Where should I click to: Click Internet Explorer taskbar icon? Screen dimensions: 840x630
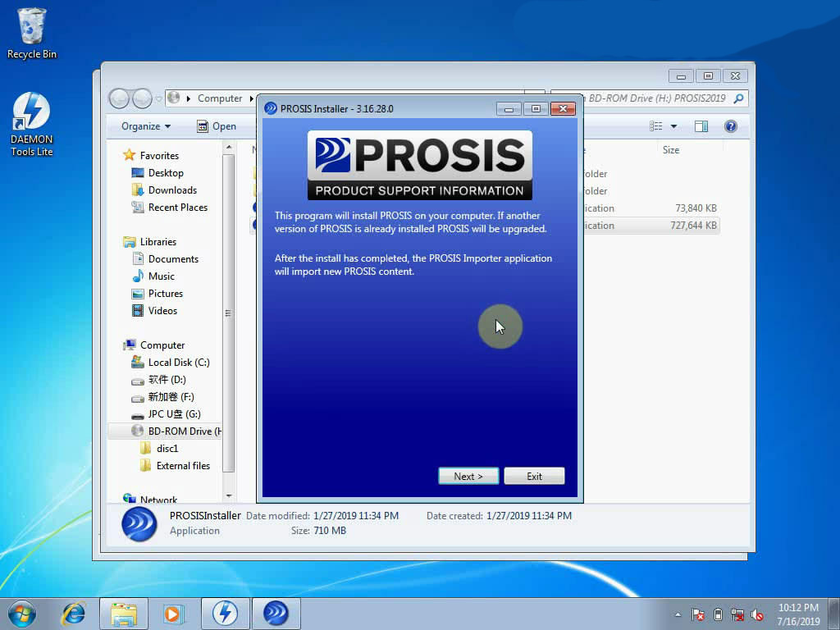coord(75,613)
